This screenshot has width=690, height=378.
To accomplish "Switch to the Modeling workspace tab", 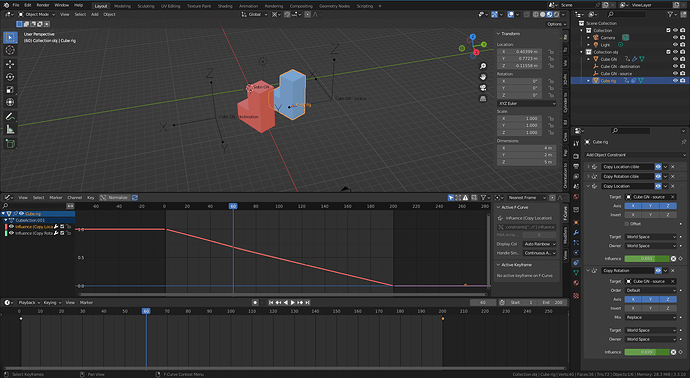I will coord(122,6).
